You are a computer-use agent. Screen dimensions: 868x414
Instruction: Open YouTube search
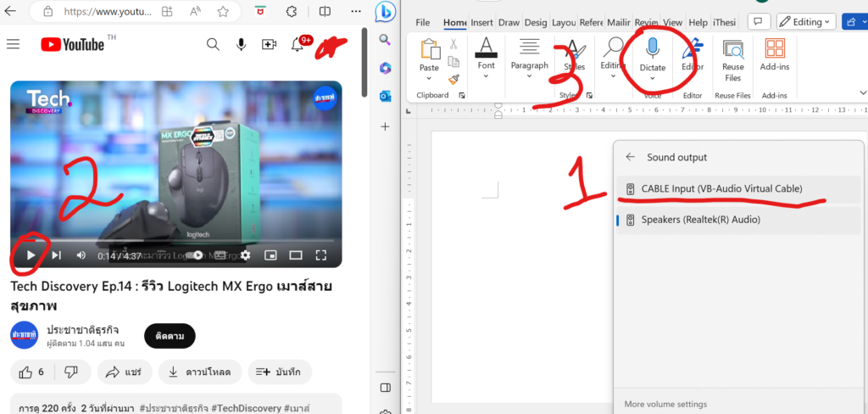[213, 44]
